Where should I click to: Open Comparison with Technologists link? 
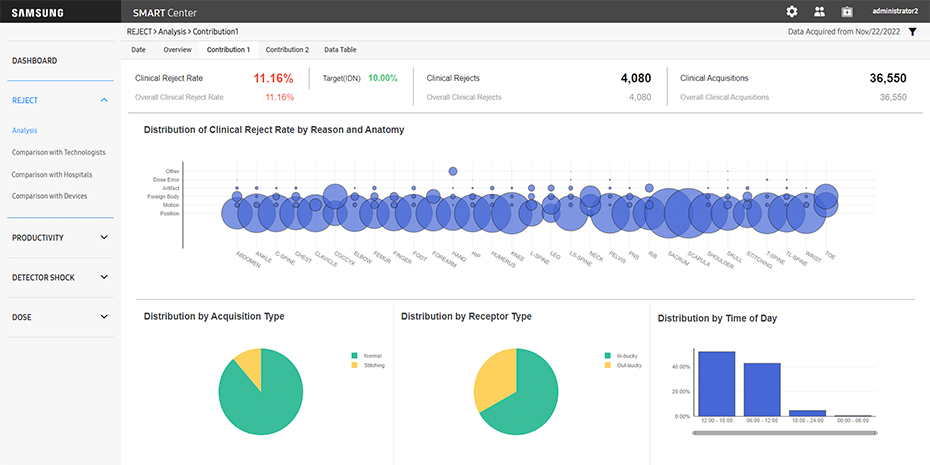(58, 152)
